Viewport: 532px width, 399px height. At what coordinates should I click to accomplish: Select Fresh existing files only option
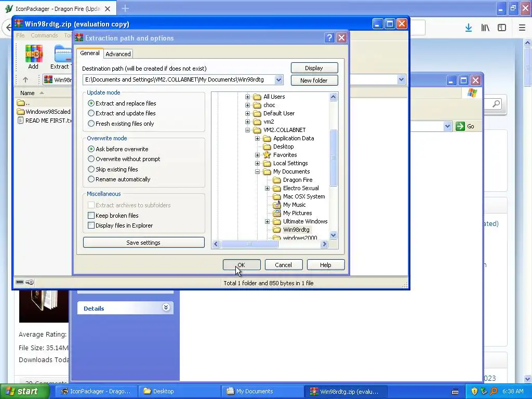tap(121, 124)
